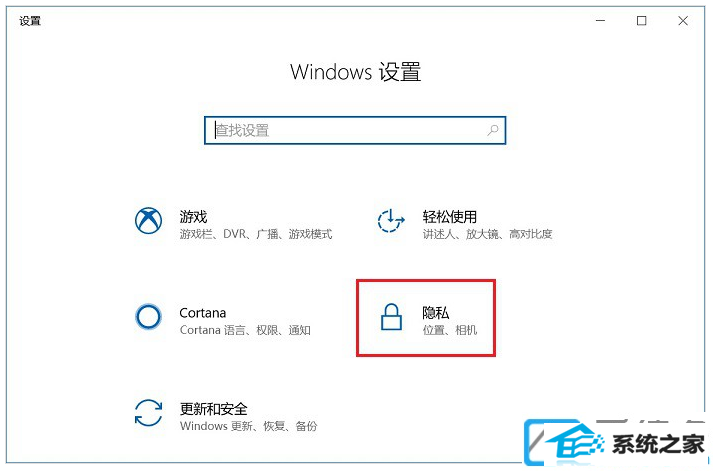Click the Cortana category title text

tap(202, 313)
